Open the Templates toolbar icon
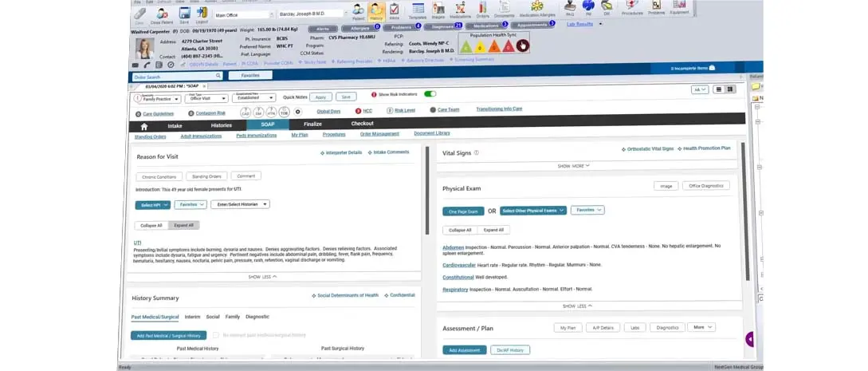The width and height of the screenshot is (868, 371). 418,11
